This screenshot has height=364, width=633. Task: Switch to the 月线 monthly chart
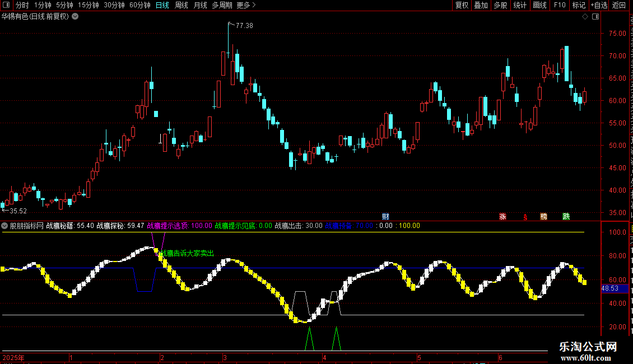tap(200, 5)
